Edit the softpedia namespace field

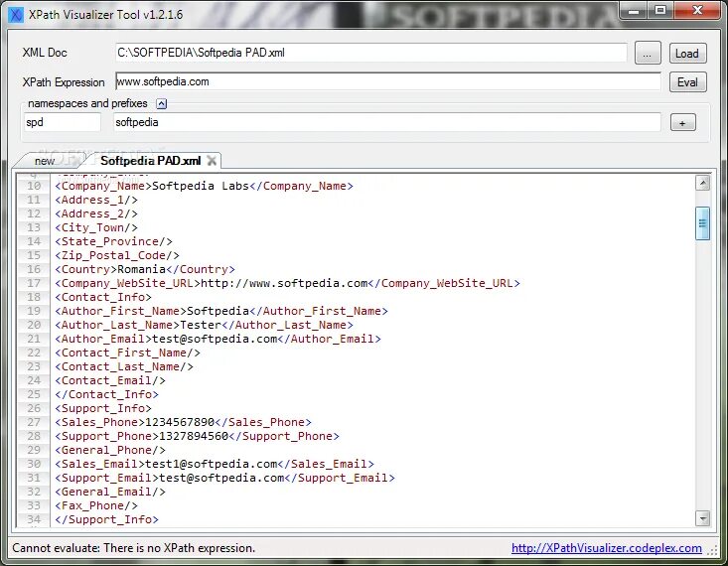[387, 122]
